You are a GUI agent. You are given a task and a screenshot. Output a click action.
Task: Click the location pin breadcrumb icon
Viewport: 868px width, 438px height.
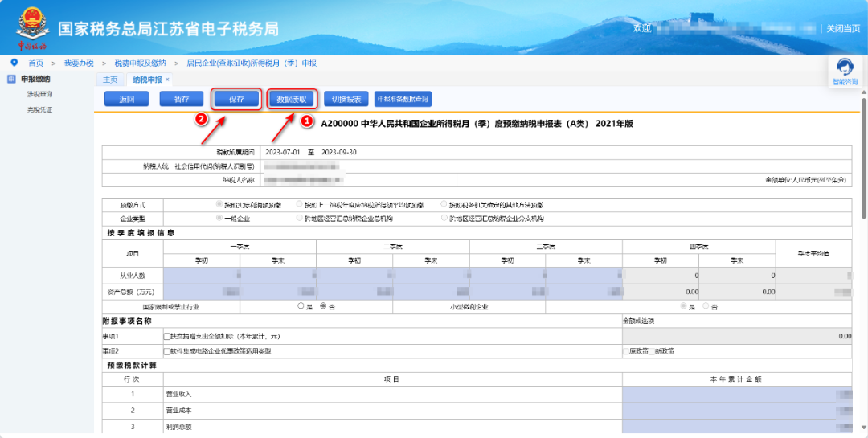point(14,63)
